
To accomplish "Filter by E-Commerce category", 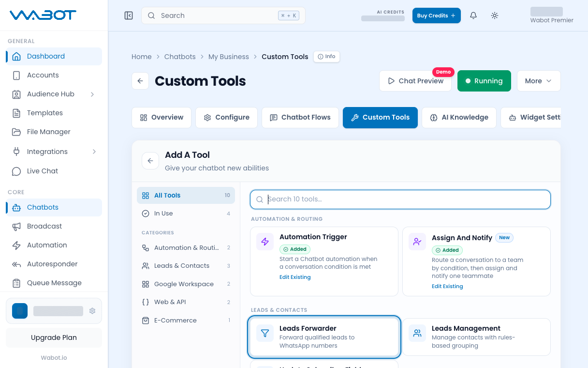I will [186, 321].
